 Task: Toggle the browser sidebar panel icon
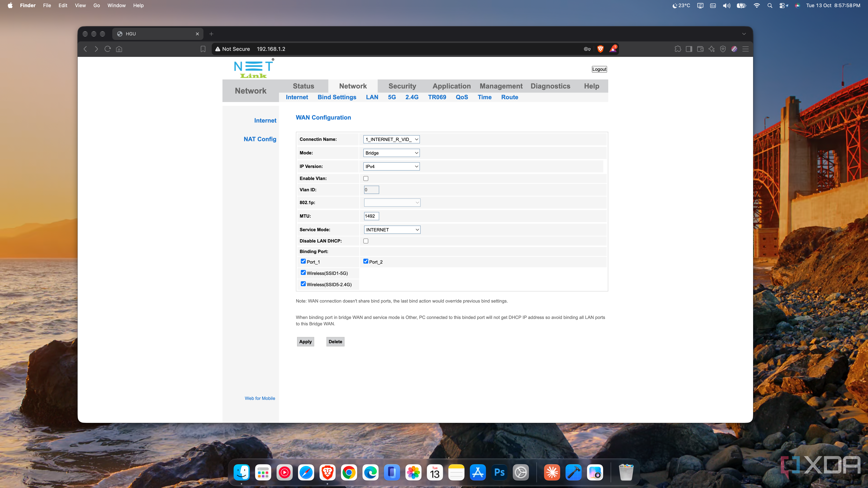click(689, 49)
